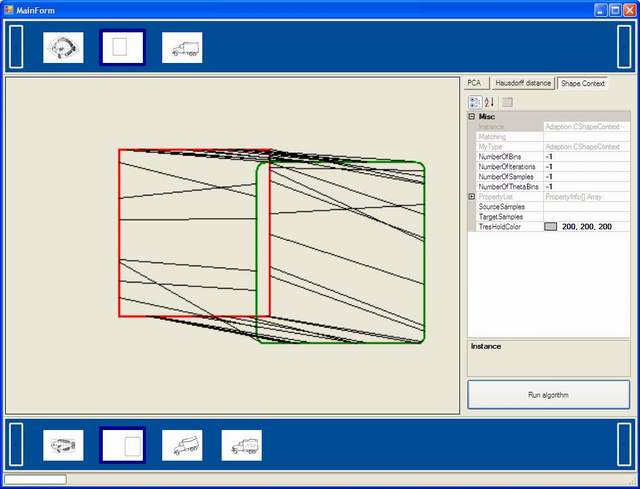Image resolution: width=640 pixels, height=489 pixels.
Task: Select the Instance property row
Action: tap(553, 127)
